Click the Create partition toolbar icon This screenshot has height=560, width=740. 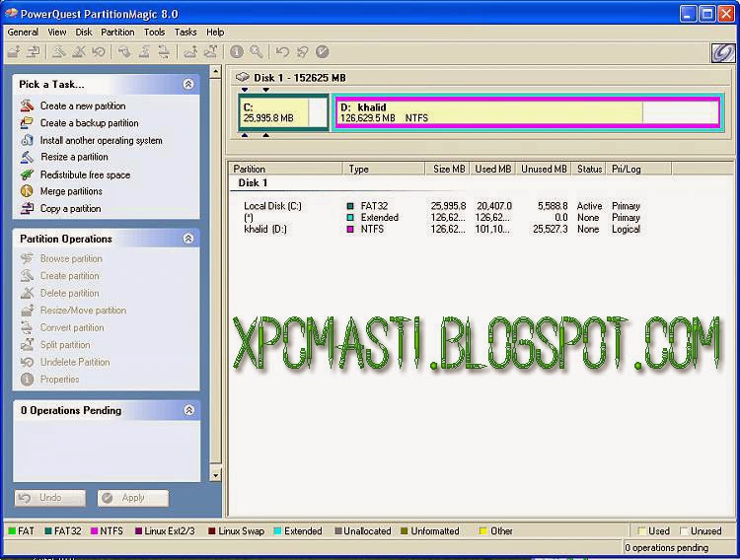[x=58, y=51]
